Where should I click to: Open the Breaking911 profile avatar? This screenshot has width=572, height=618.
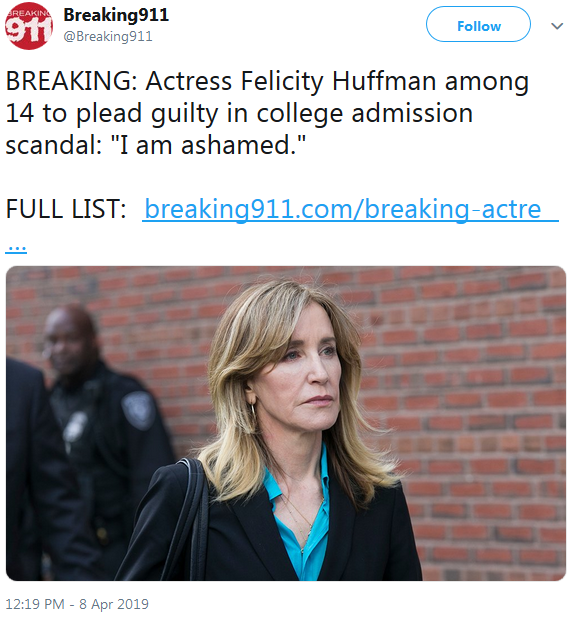(28, 26)
